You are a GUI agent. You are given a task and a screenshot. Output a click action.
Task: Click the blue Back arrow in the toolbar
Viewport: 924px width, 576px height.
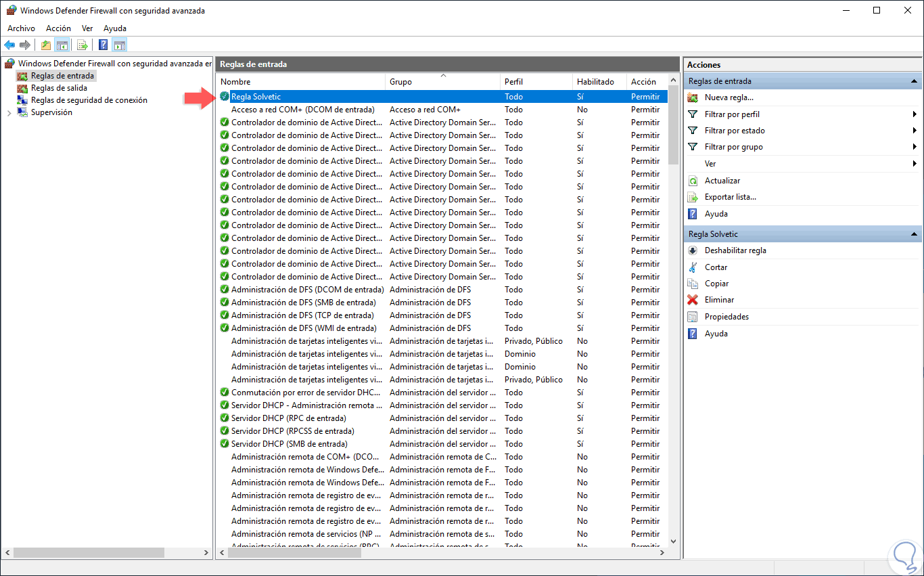(9, 45)
